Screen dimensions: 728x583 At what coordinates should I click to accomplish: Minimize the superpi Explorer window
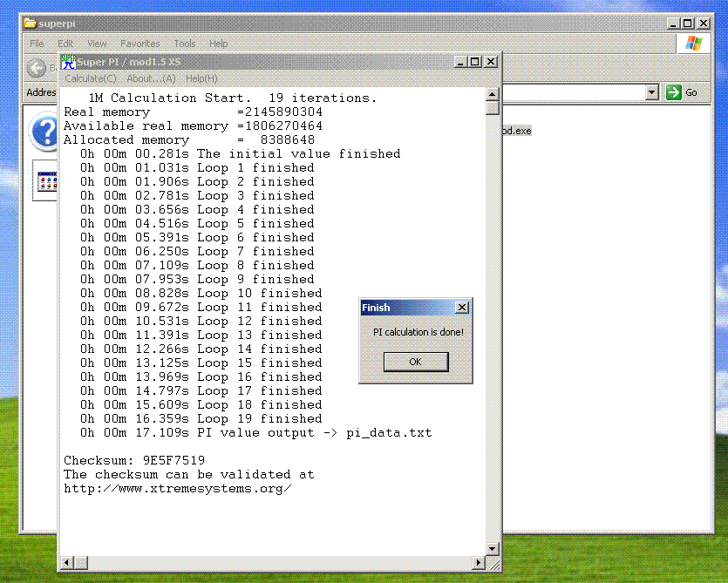[673, 24]
